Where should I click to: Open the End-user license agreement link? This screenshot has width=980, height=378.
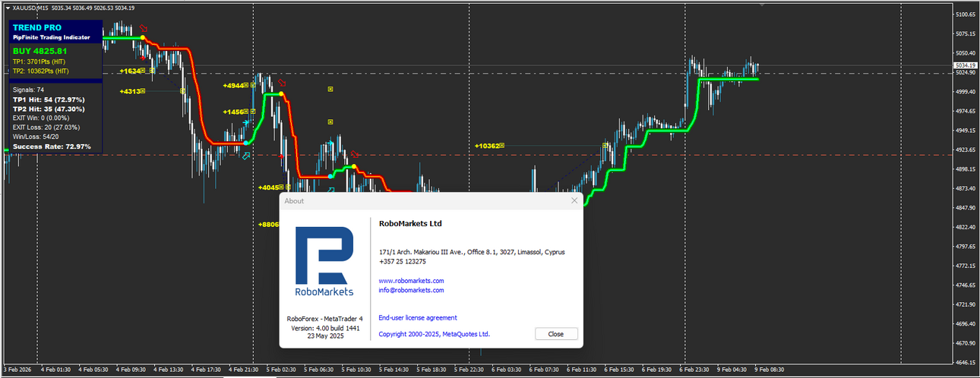pyautogui.click(x=418, y=318)
